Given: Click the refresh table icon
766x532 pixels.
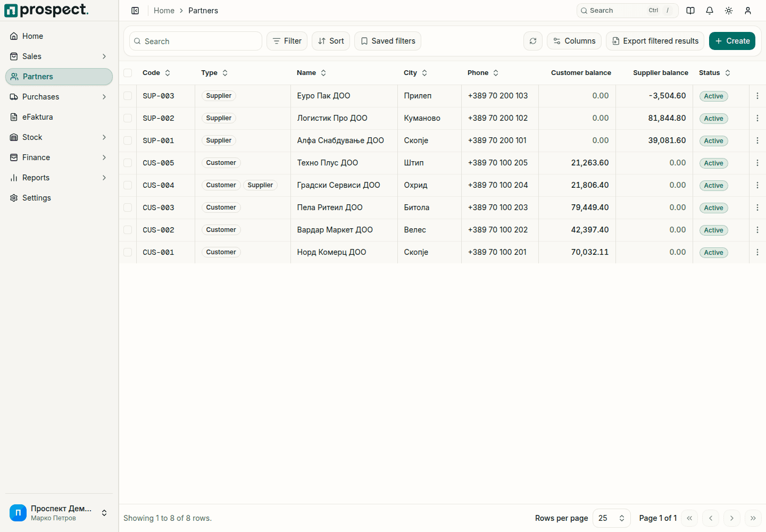Looking at the screenshot, I should (x=533, y=41).
